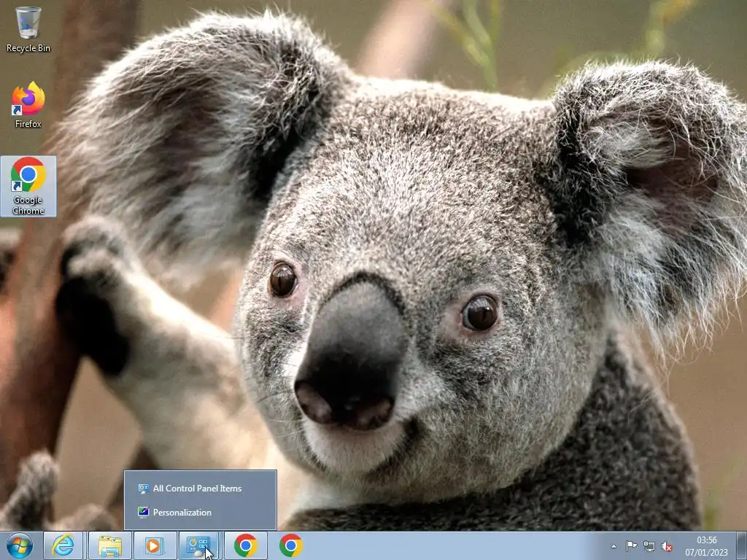The image size is (747, 560).
Task: Open the Windows Start menu orb
Action: pos(20,545)
